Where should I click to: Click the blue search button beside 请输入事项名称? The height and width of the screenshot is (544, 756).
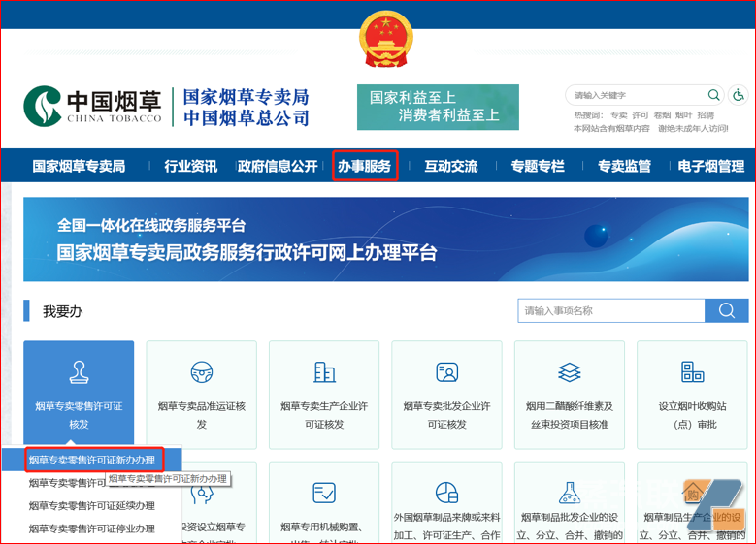click(x=727, y=311)
